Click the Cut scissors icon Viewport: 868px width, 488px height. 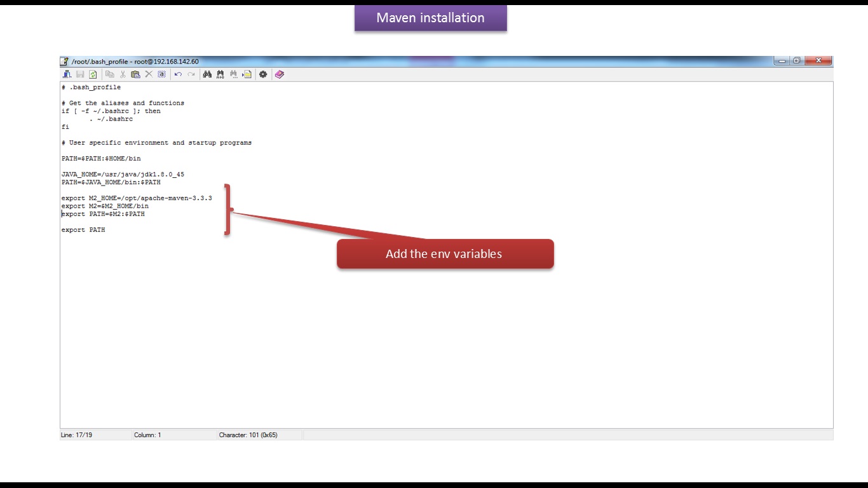123,74
